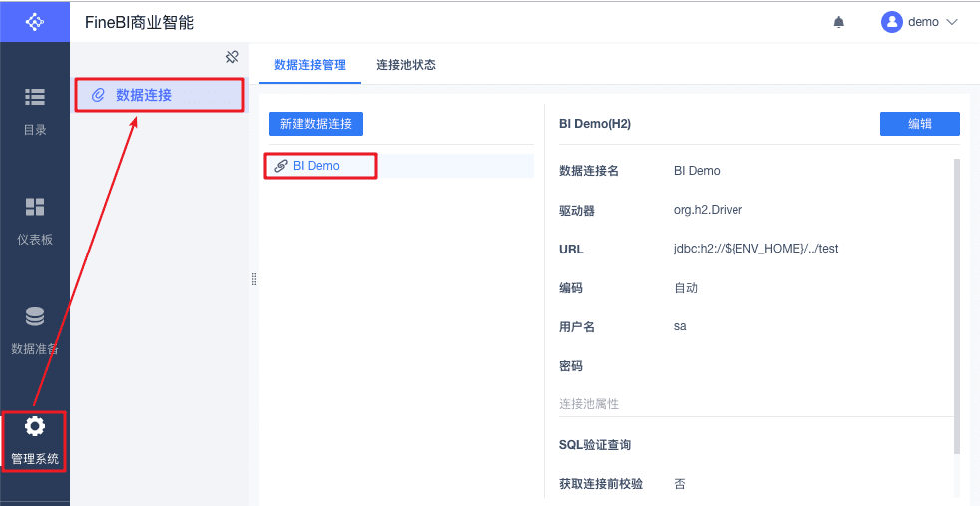Click the 密码 label
This screenshot has width=980, height=506.
coord(571,366)
